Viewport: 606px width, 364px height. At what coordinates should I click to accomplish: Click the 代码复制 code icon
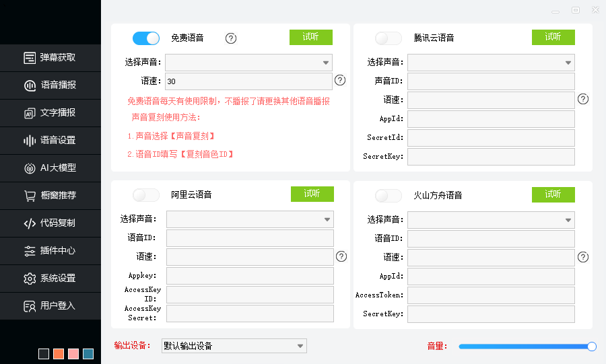pos(30,223)
